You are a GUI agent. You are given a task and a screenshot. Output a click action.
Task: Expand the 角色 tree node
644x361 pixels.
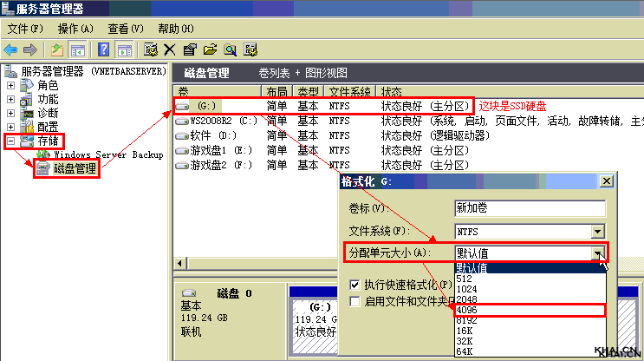(10, 86)
